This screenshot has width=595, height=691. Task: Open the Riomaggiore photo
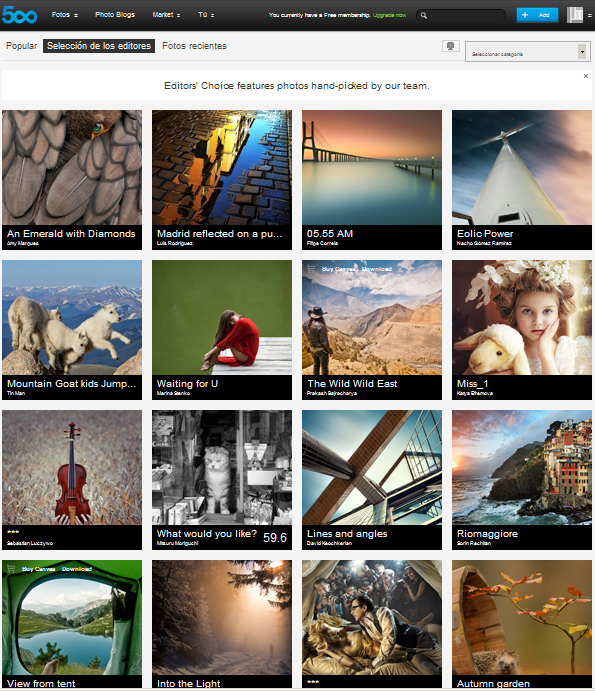pos(521,467)
